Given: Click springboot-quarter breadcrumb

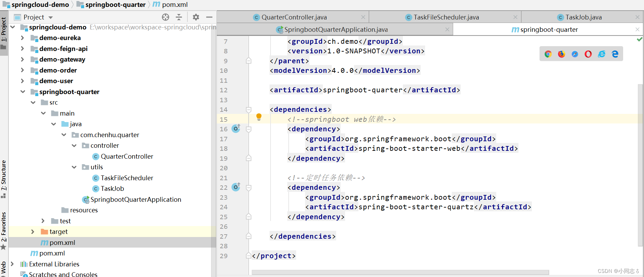Looking at the screenshot, I should 111,4.
